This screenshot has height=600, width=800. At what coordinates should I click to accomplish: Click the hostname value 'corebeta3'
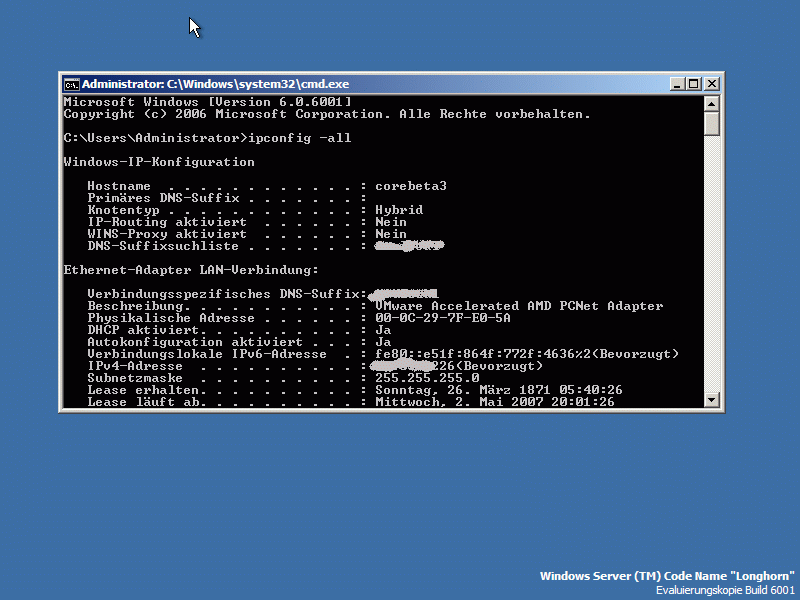[x=411, y=186]
